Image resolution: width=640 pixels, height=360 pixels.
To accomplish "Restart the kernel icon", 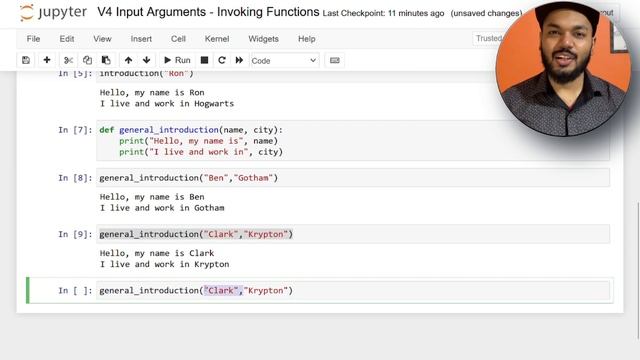I will pyautogui.click(x=222, y=60).
